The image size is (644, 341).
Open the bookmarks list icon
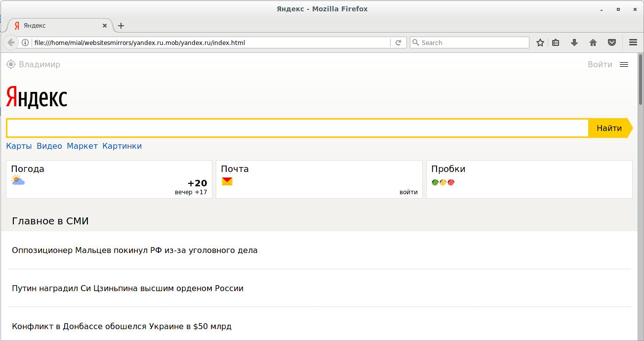(556, 43)
